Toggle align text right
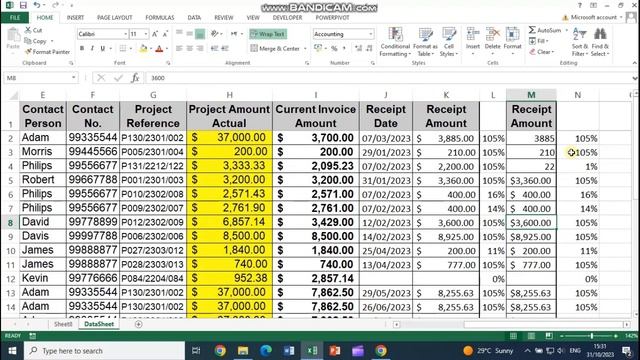Image resolution: width=640 pixels, height=360 pixels. tap(200, 49)
